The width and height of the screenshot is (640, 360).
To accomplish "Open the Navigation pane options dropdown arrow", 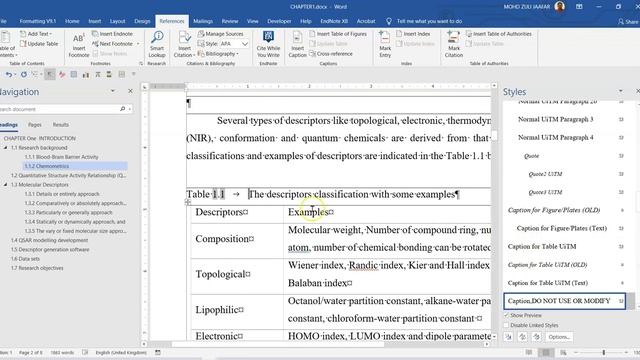I will (113, 91).
